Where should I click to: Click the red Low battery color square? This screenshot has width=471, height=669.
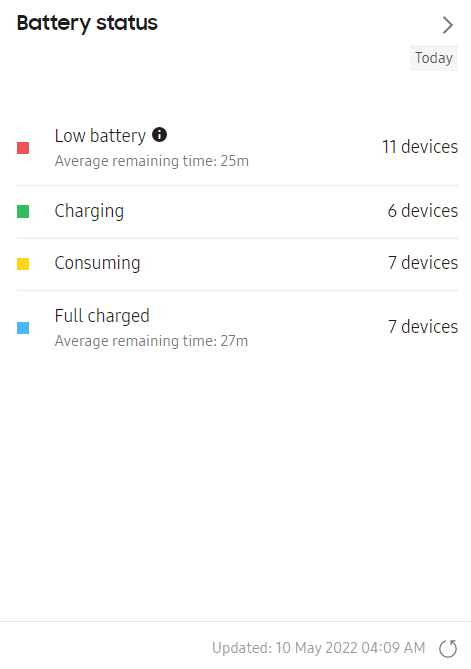tap(23, 148)
